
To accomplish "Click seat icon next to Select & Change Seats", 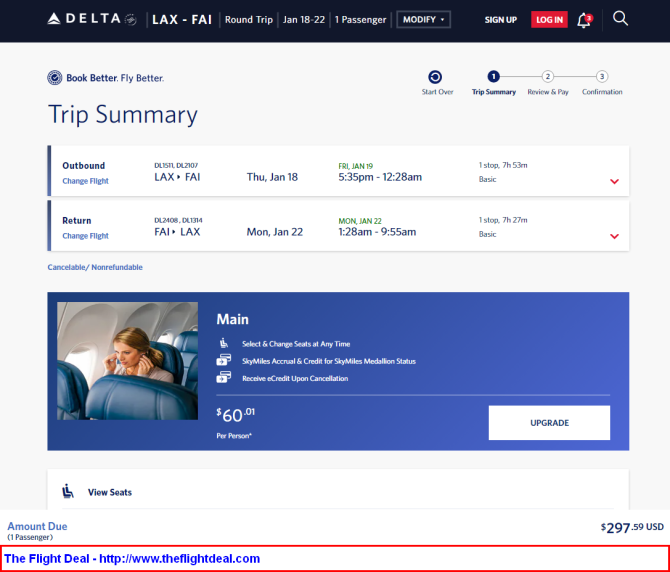I will pyautogui.click(x=224, y=343).
